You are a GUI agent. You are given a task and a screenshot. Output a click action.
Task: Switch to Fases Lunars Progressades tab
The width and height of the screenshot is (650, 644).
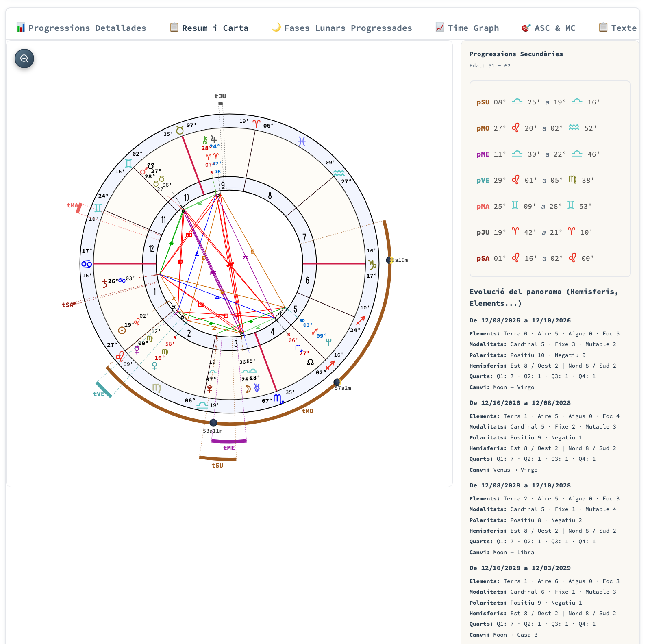[x=341, y=28]
